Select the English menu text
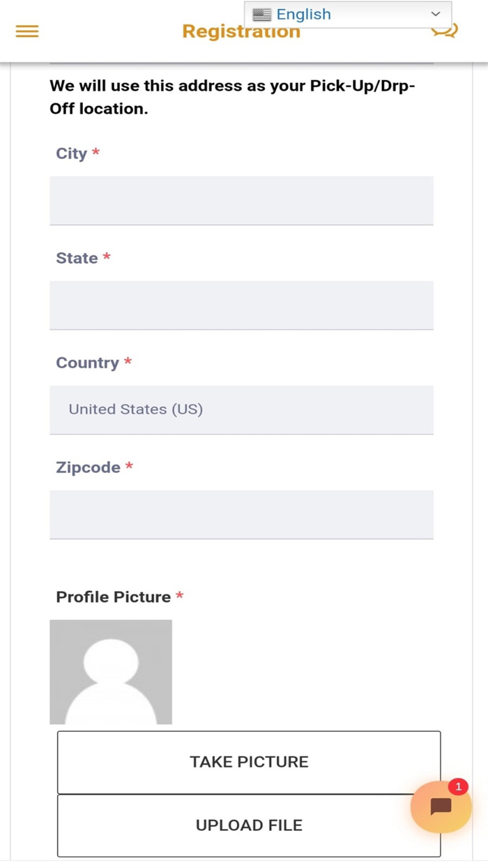Image resolution: width=488 pixels, height=868 pixels. pos(303,13)
